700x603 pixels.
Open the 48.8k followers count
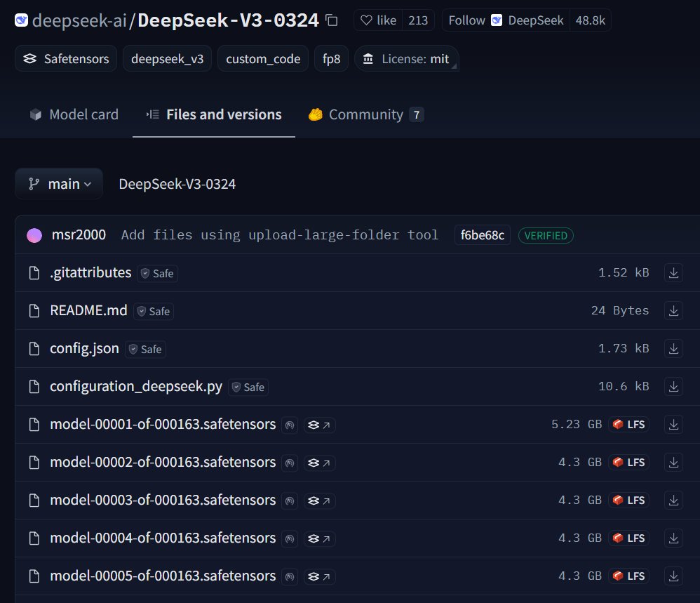pyautogui.click(x=590, y=20)
